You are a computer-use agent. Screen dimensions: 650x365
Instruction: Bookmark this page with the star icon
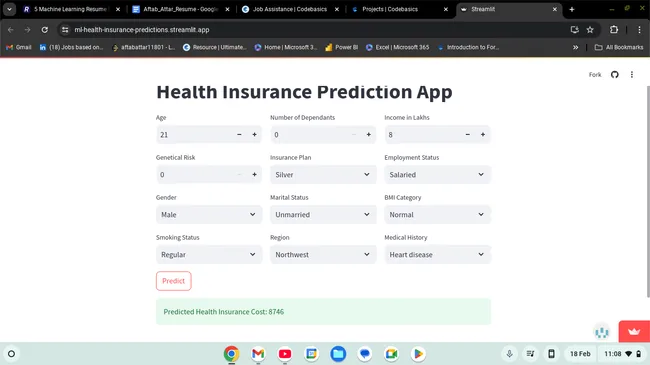pos(590,30)
